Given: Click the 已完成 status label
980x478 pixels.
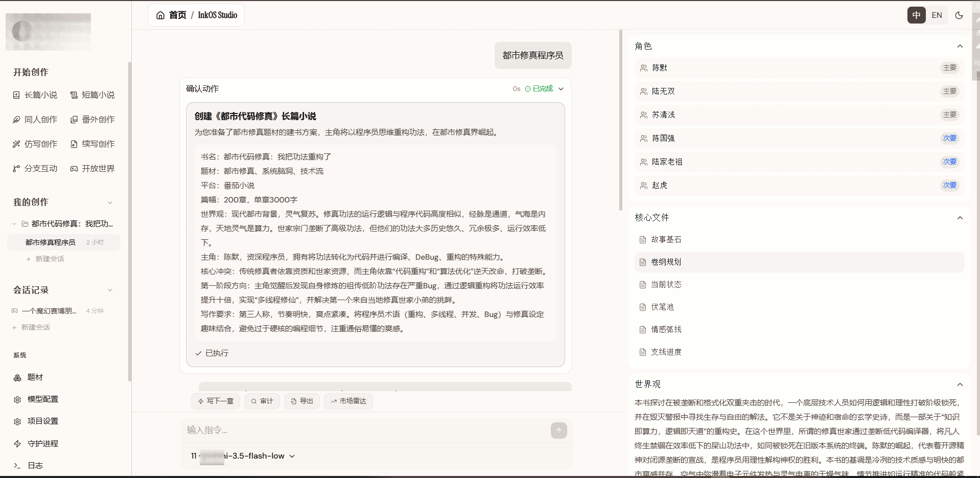Looking at the screenshot, I should click(x=539, y=89).
